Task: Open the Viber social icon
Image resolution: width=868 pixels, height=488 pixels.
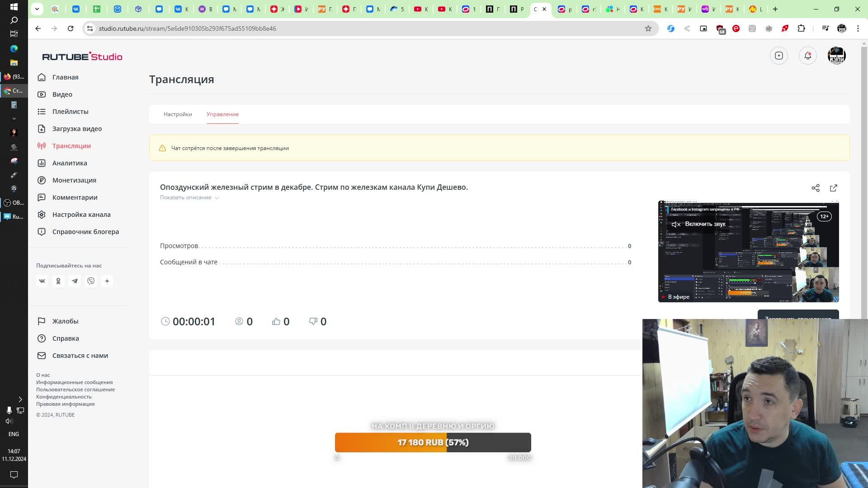Action: click(91, 281)
